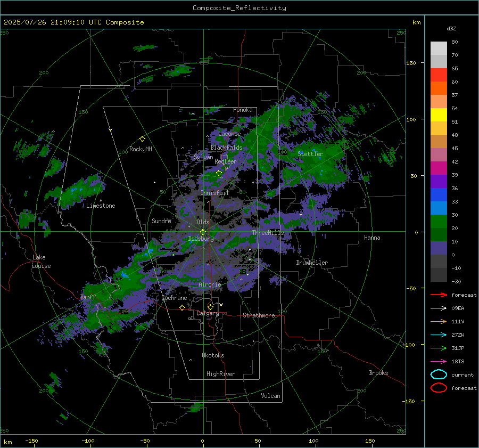This screenshot has width=479, height=448.
Task: Select the red swatch below 65 dBZ
Action: [439, 75]
